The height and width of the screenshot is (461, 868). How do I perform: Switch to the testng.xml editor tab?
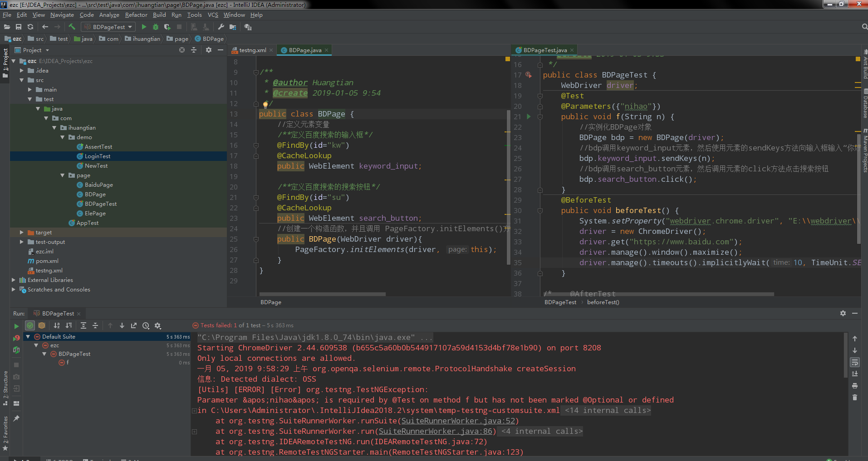click(252, 50)
